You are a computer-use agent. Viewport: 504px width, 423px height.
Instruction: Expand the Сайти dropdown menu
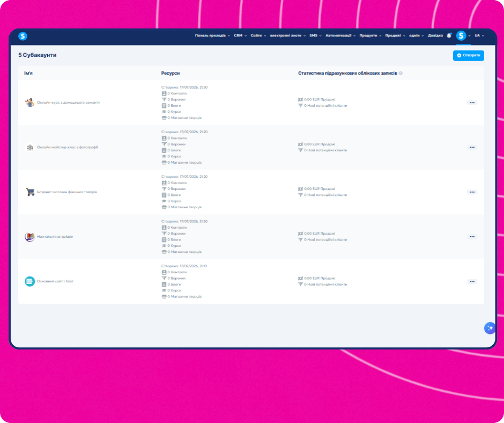coord(258,35)
